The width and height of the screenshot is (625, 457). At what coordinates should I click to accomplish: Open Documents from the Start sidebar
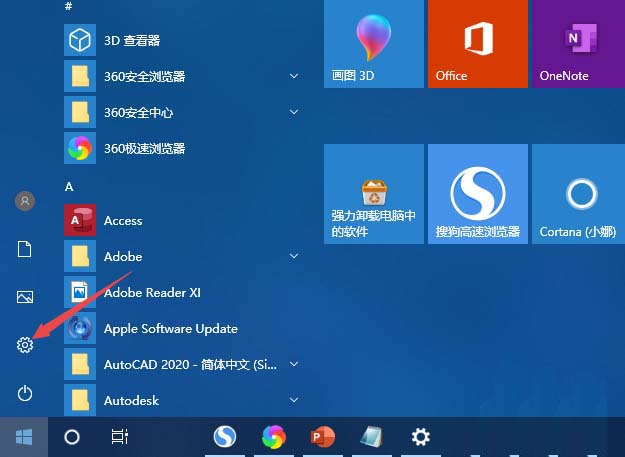tap(25, 249)
